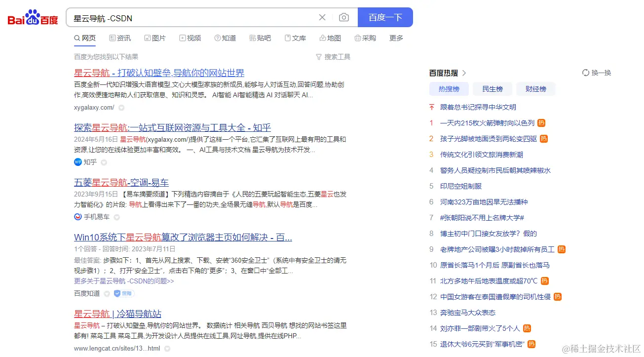
Task: Click the 知乎 source logo icon
Action: tap(78, 162)
